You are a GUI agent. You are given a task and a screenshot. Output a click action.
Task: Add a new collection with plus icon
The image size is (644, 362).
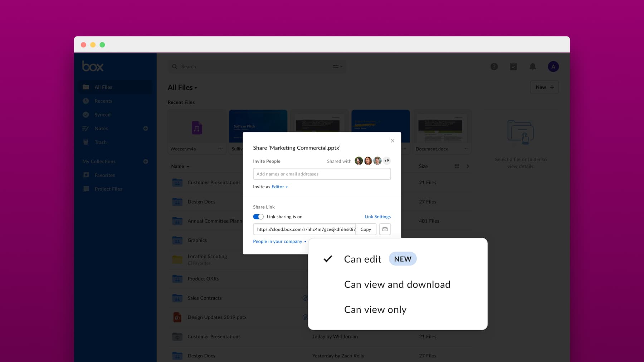(x=146, y=162)
